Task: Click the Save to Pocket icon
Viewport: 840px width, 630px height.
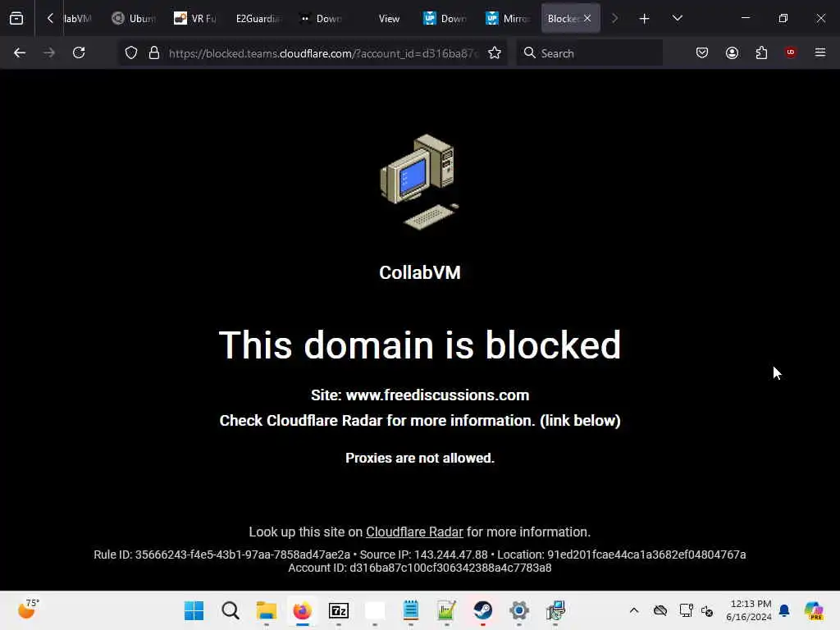Action: pyautogui.click(x=702, y=52)
